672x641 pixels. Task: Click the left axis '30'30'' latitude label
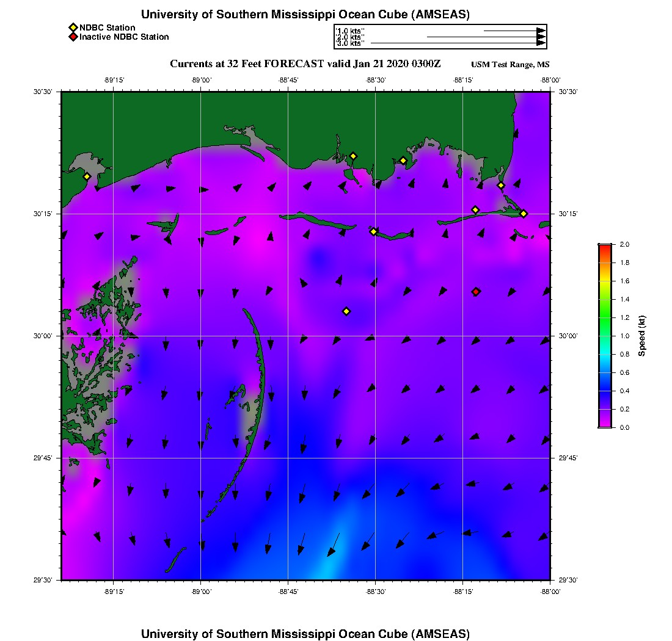(x=43, y=92)
